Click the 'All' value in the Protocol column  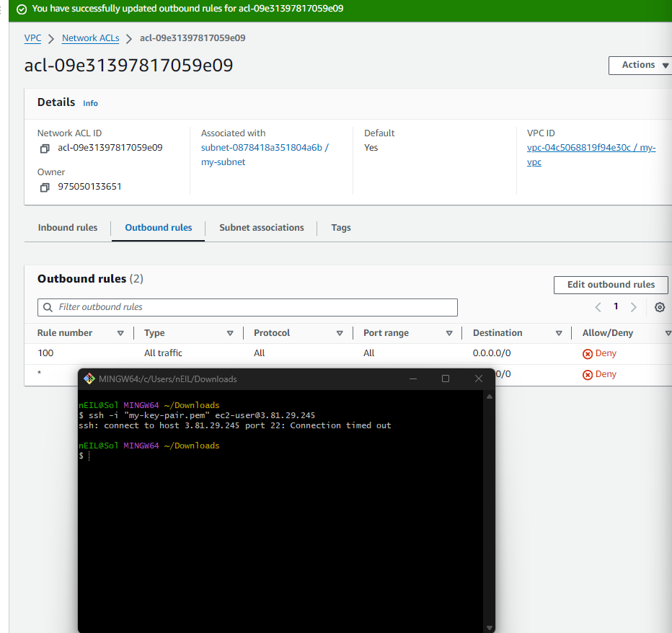point(260,353)
